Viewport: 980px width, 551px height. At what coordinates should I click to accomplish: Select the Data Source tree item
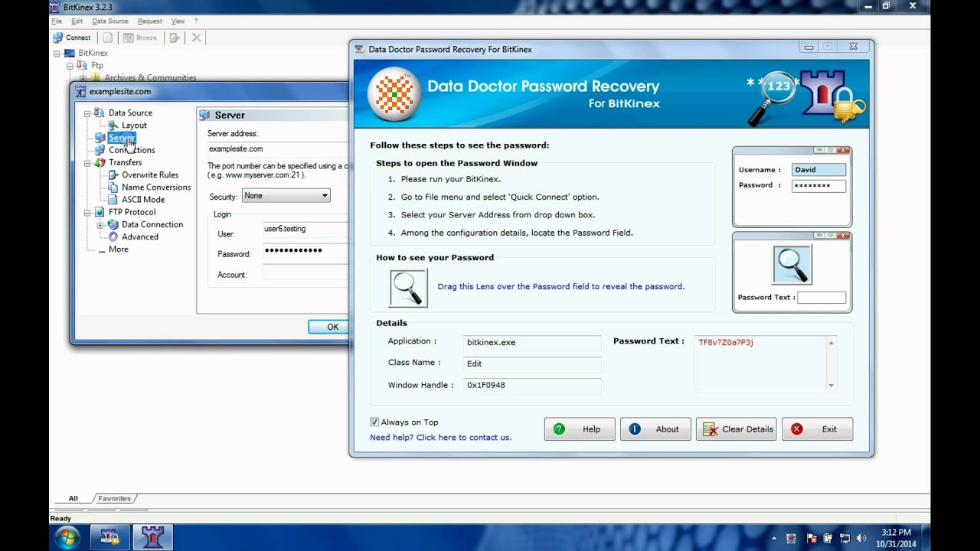(x=130, y=113)
